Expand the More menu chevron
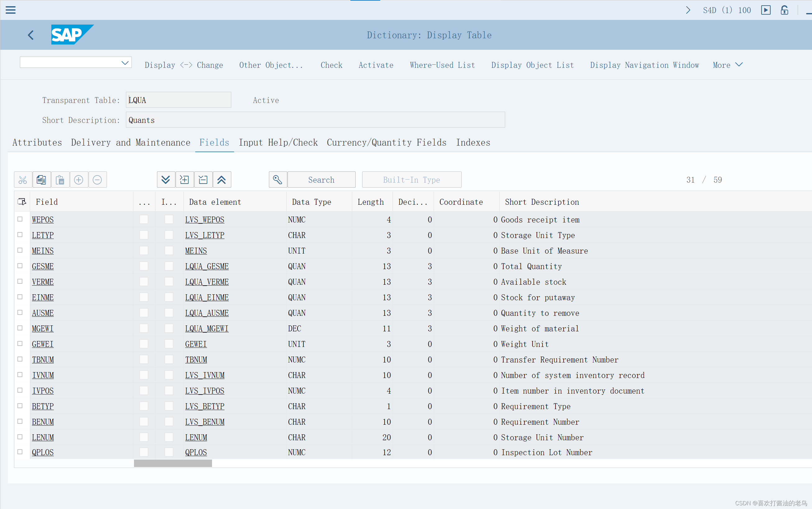The image size is (812, 509). [x=739, y=64]
